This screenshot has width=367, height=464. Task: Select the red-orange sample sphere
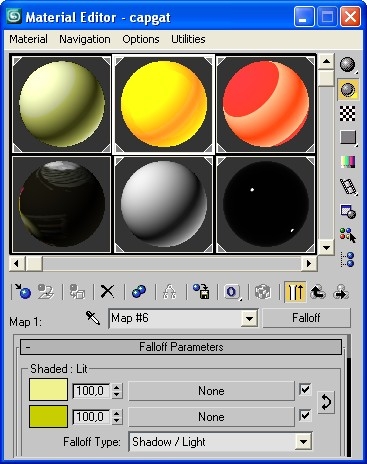coord(266,104)
